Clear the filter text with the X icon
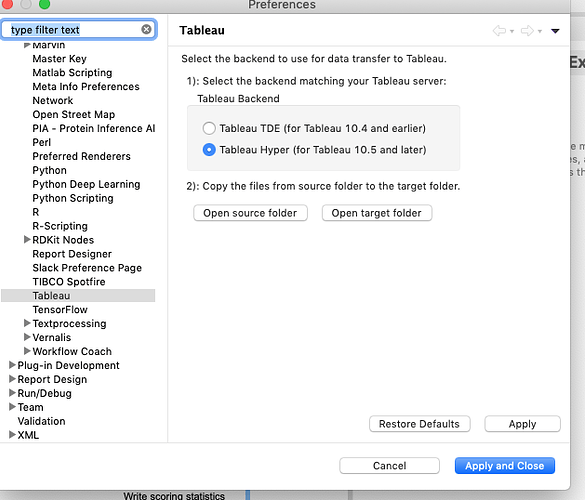The image size is (585, 500). tap(146, 29)
